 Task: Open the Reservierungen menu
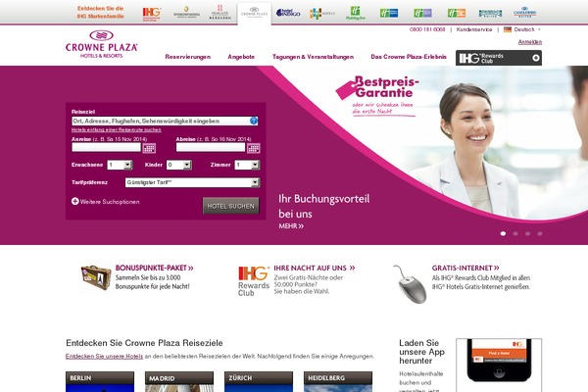click(x=188, y=57)
